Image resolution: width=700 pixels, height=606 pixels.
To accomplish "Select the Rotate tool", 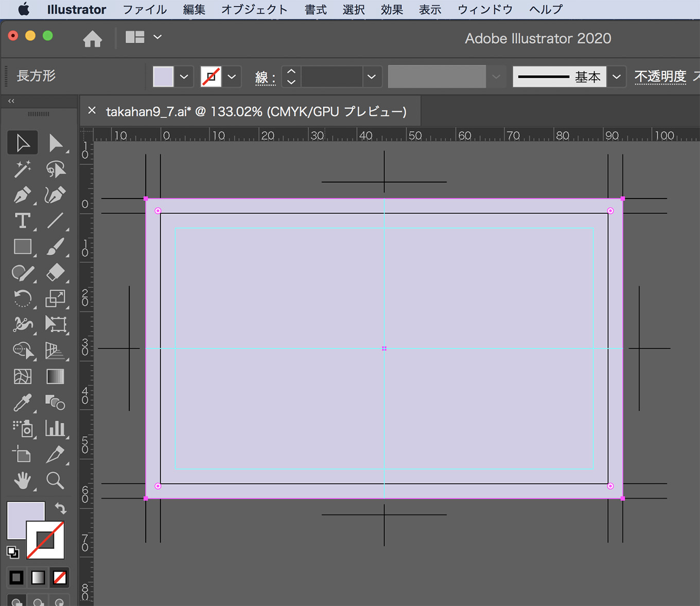I will (x=23, y=298).
